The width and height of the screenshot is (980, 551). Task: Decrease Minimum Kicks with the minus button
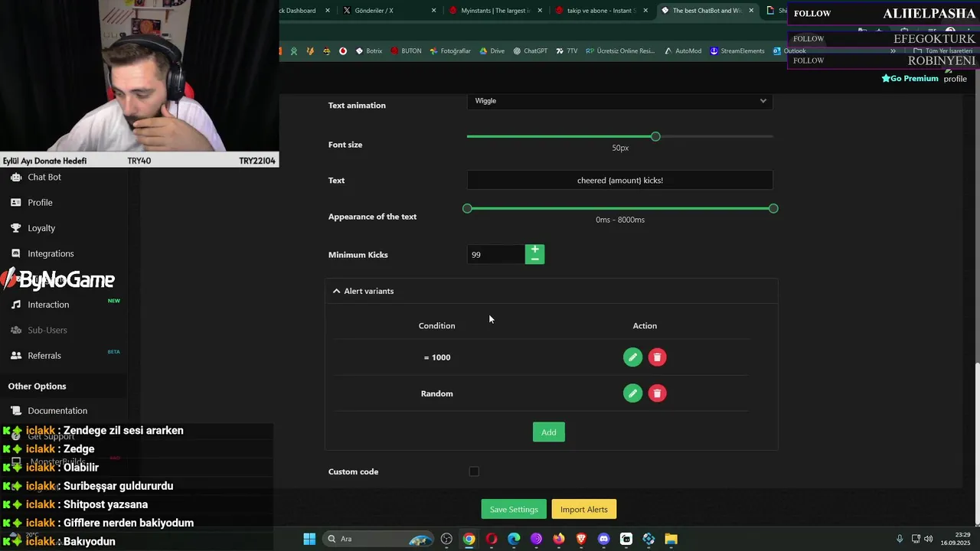pyautogui.click(x=535, y=259)
